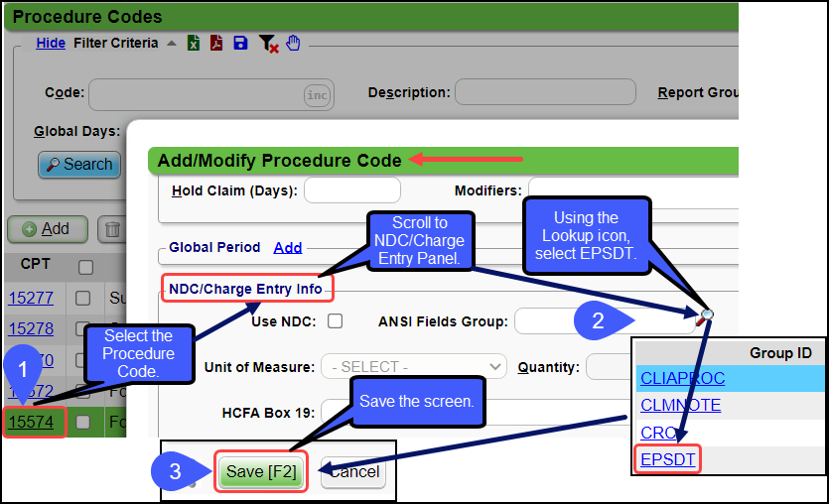Click into Hold Claim (Days) field

(x=351, y=189)
